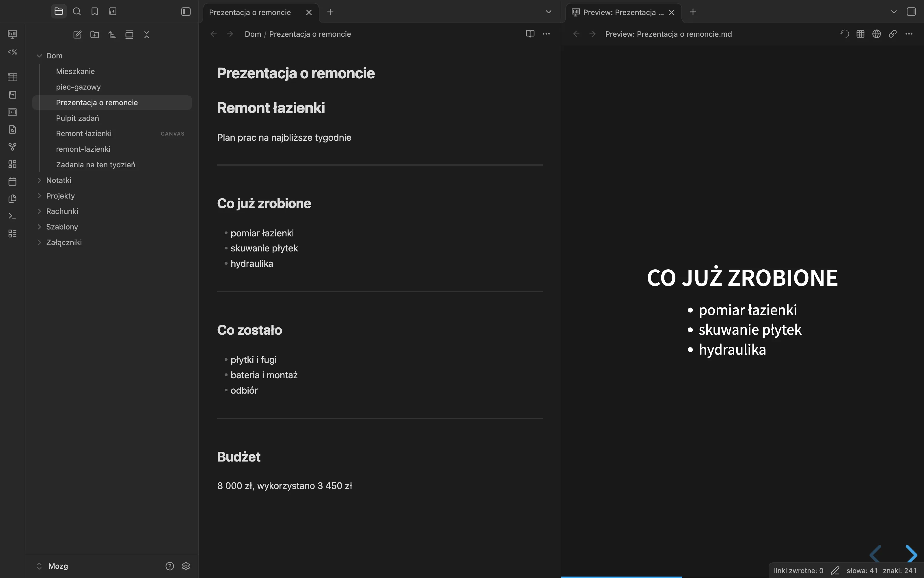Screen dimensions: 924x578
Task: Toggle the right sidebar icon
Action: pyautogui.click(x=911, y=12)
